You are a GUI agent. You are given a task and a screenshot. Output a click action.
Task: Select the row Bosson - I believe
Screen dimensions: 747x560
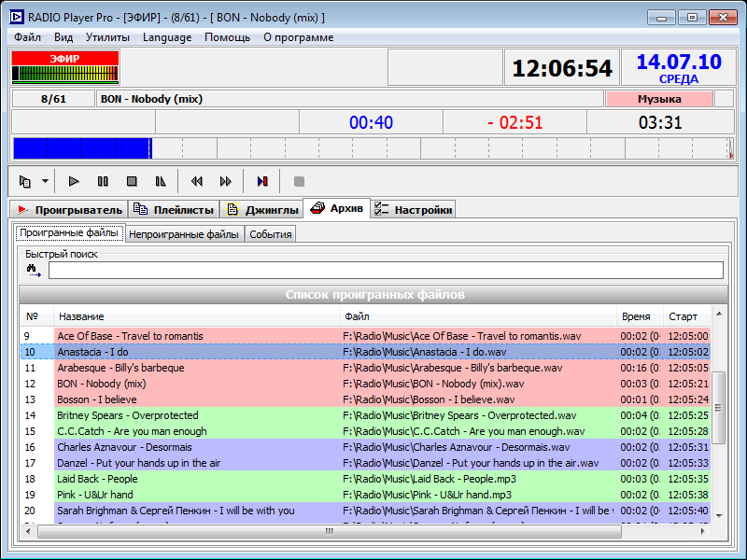[x=365, y=399]
